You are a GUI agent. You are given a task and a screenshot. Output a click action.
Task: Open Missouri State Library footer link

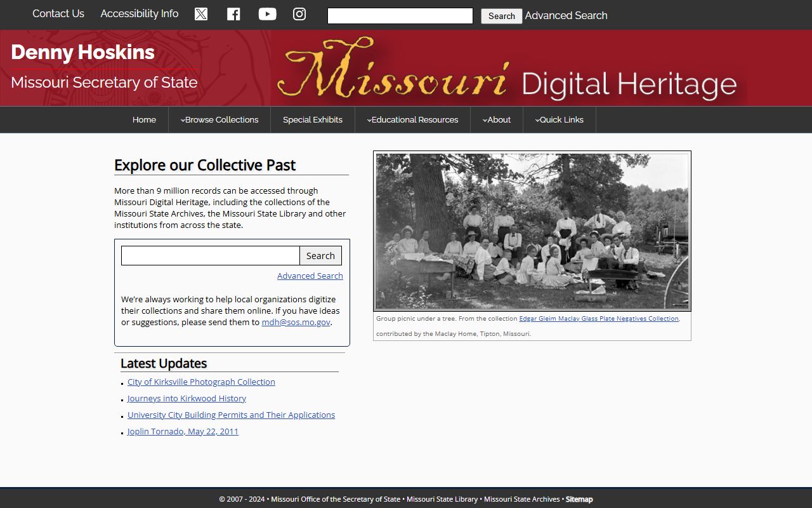[442, 499]
